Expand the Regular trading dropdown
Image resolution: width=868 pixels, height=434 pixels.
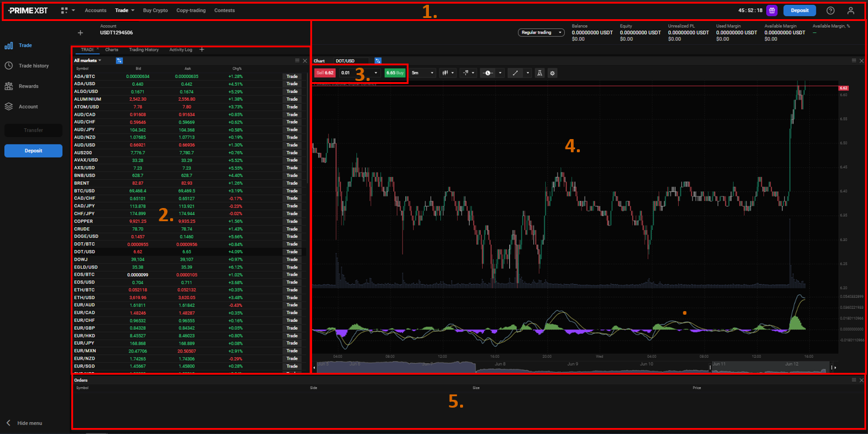coord(541,32)
